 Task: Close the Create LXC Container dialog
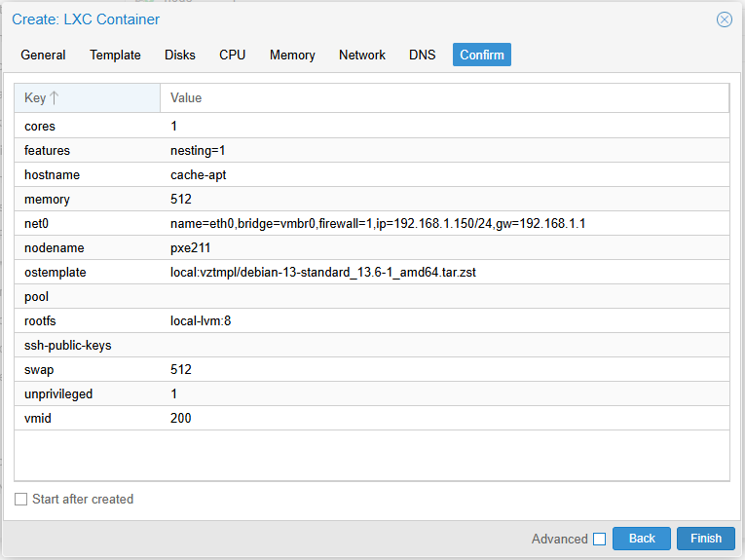[725, 19]
